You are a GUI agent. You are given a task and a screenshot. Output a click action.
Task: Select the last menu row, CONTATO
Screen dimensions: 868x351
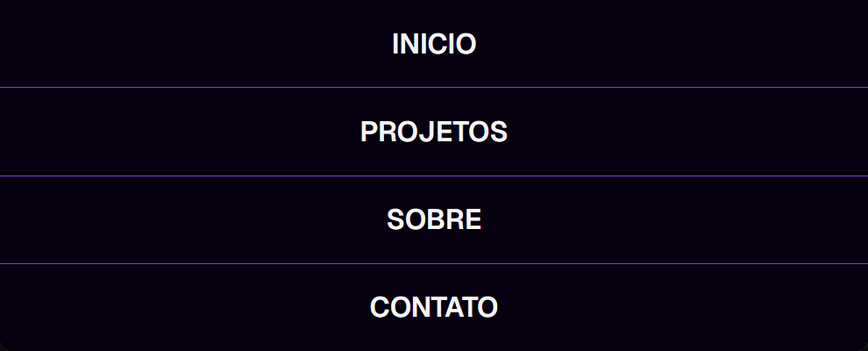[x=434, y=307]
